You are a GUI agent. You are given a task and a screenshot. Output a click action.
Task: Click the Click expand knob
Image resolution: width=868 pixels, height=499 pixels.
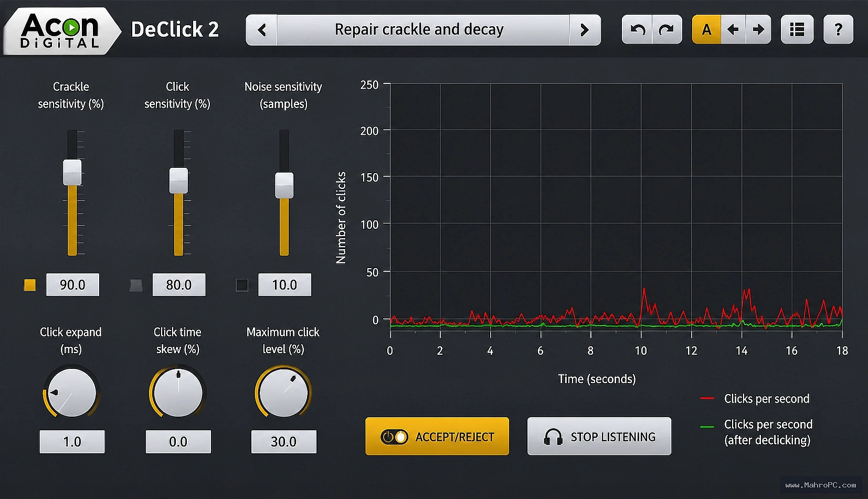click(x=72, y=392)
